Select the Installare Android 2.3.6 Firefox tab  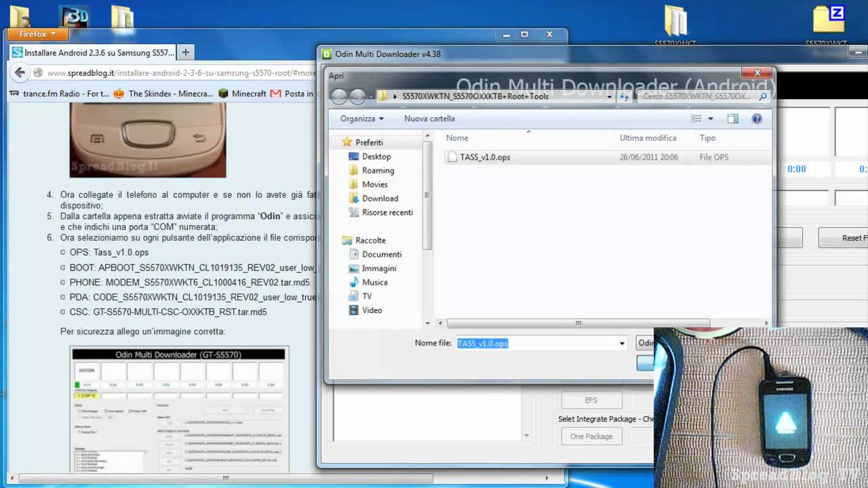coord(93,52)
